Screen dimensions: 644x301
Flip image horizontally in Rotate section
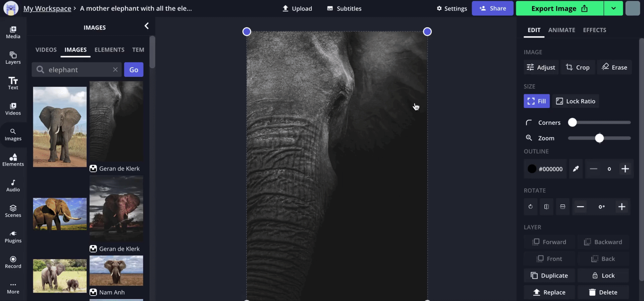546,207
